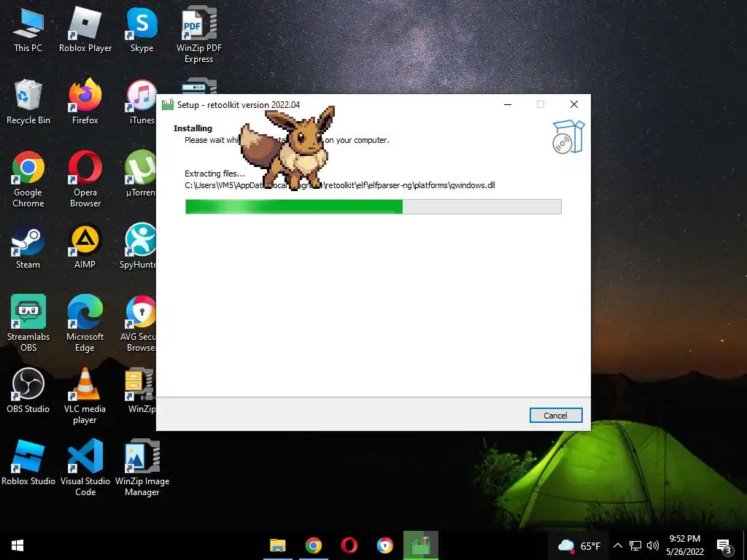Select the retoolkit setup taskbar button
Image resolution: width=747 pixels, height=560 pixels.
tap(421, 545)
